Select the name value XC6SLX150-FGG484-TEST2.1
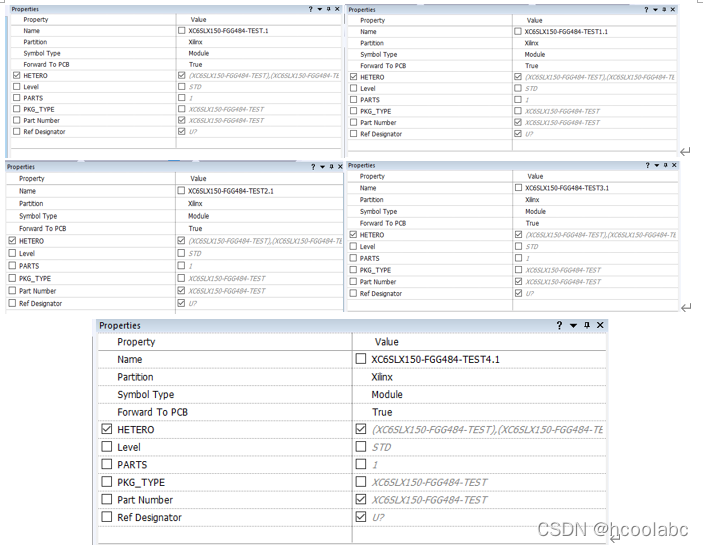 231,191
